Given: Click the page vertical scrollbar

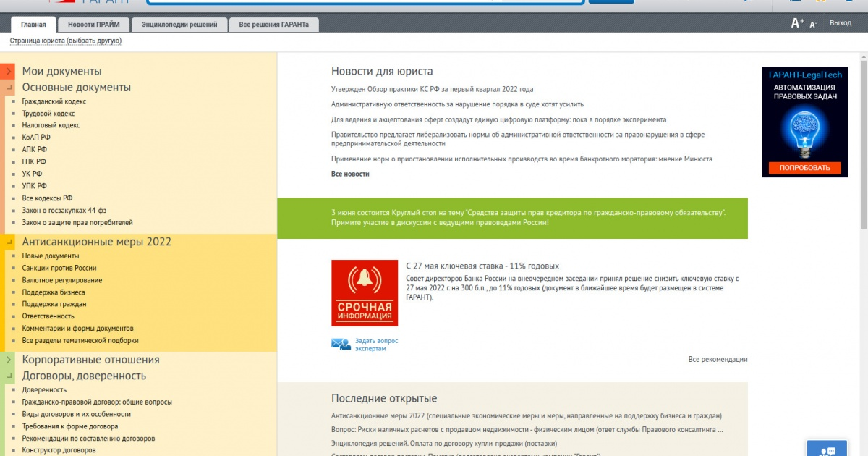Looking at the screenshot, I should [x=863, y=145].
